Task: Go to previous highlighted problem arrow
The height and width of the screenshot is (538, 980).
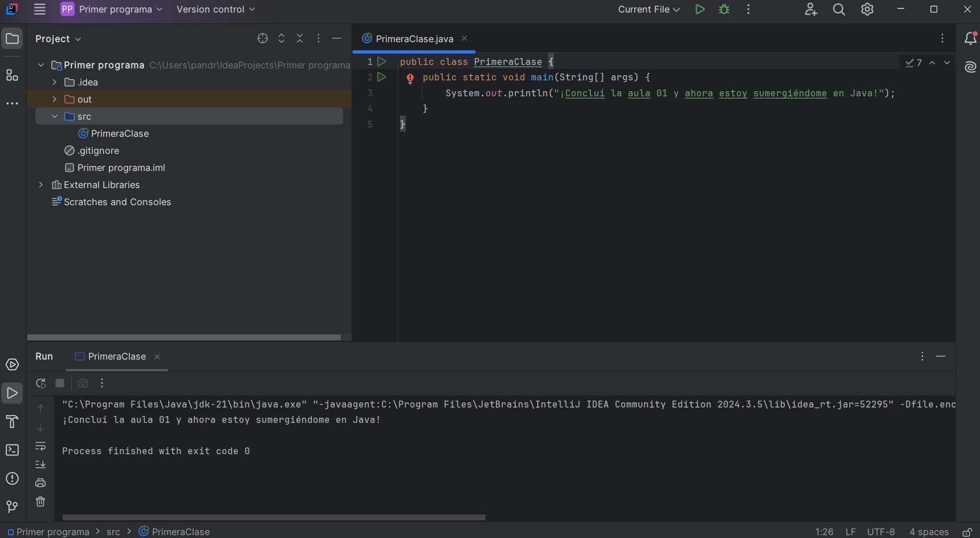Action: (932, 63)
